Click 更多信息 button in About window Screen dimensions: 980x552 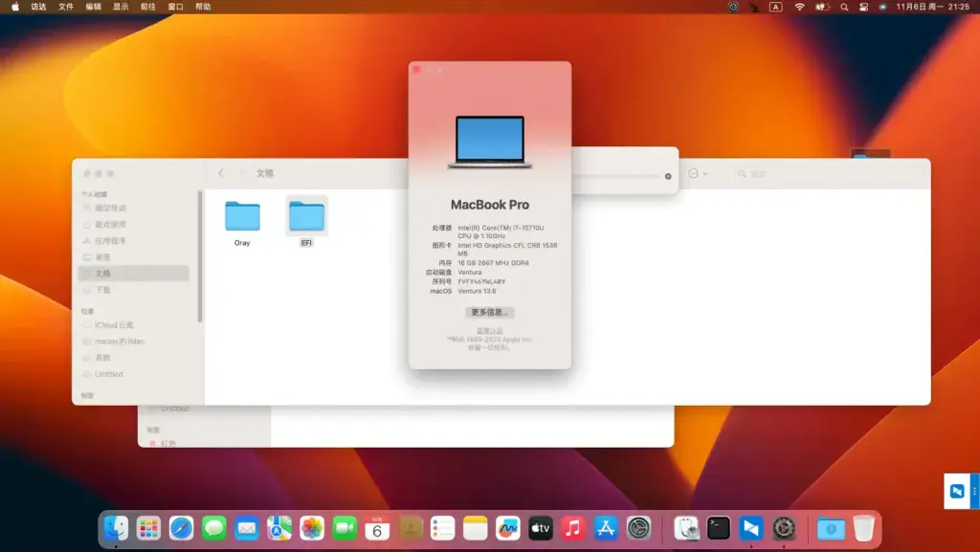[489, 312]
